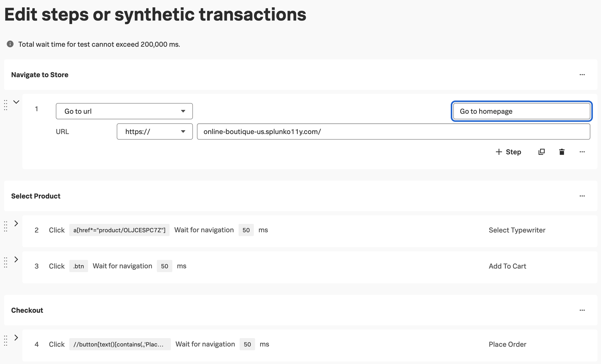Click the info icon near wait time
The image size is (601, 364).
(x=10, y=44)
